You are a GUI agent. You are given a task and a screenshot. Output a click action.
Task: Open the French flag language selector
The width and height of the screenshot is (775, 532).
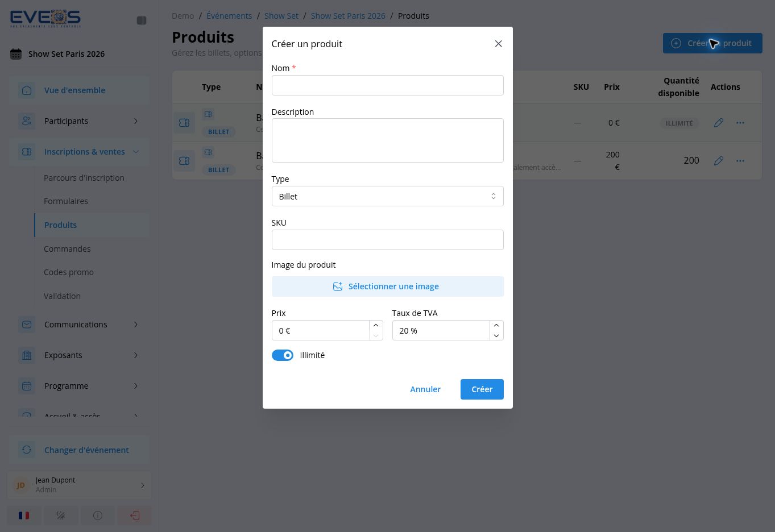[24, 516]
